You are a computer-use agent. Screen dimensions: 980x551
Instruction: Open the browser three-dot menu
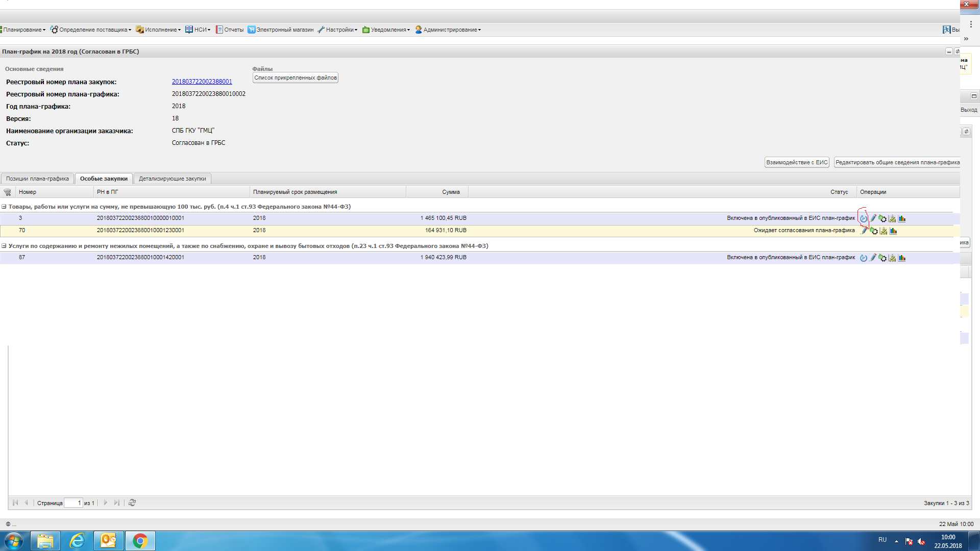coord(971,24)
